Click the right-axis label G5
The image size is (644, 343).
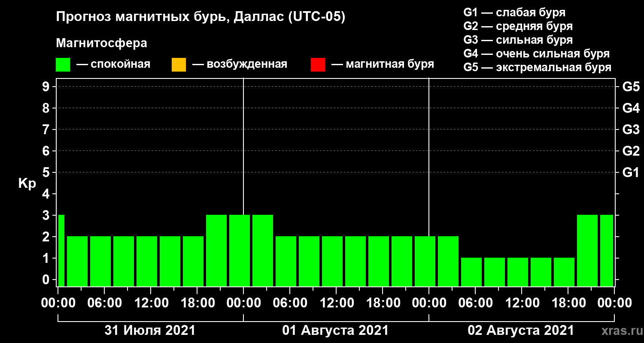tap(631, 87)
